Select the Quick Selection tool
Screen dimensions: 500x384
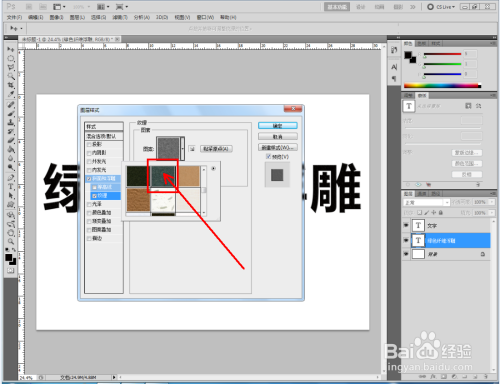tap(11, 76)
